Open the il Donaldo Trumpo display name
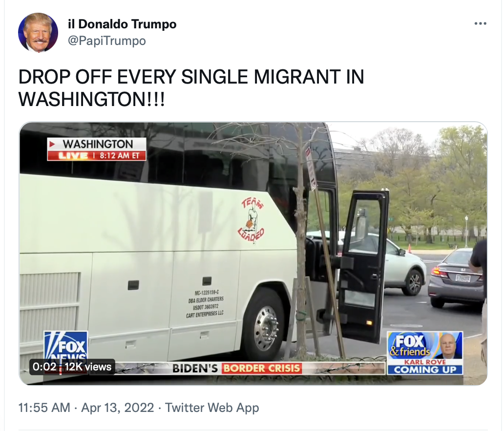The width and height of the screenshot is (504, 431). [x=122, y=24]
